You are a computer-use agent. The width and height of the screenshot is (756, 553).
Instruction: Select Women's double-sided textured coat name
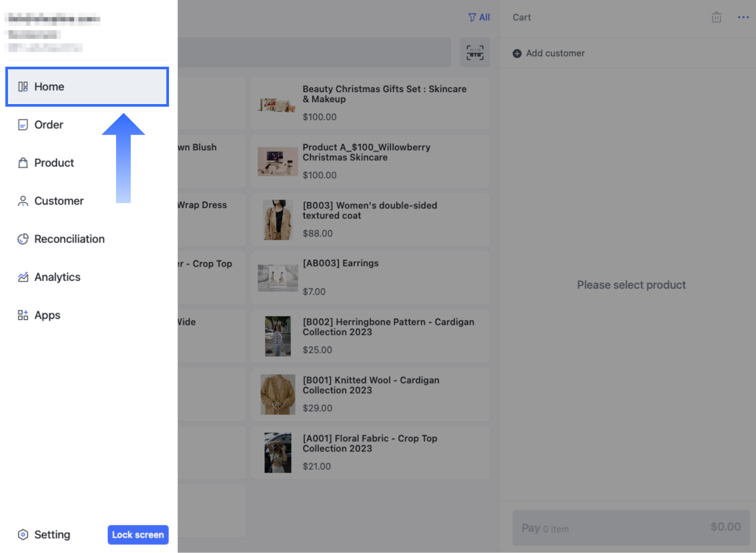coord(370,210)
